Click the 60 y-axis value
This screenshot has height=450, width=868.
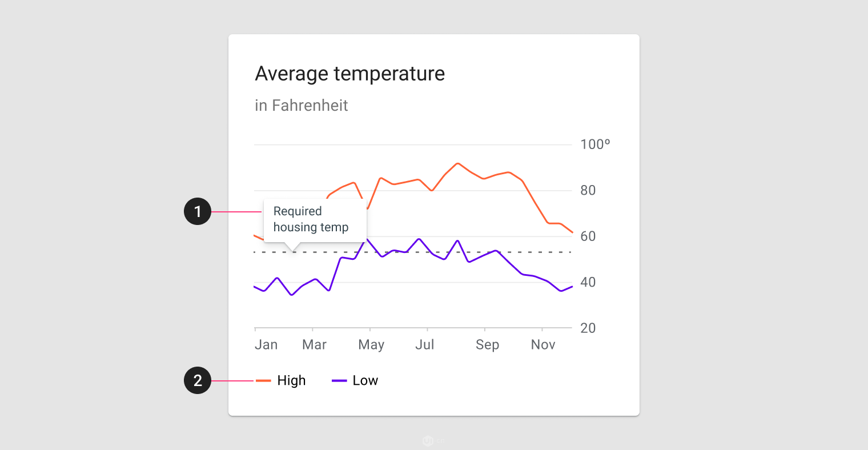[588, 236]
